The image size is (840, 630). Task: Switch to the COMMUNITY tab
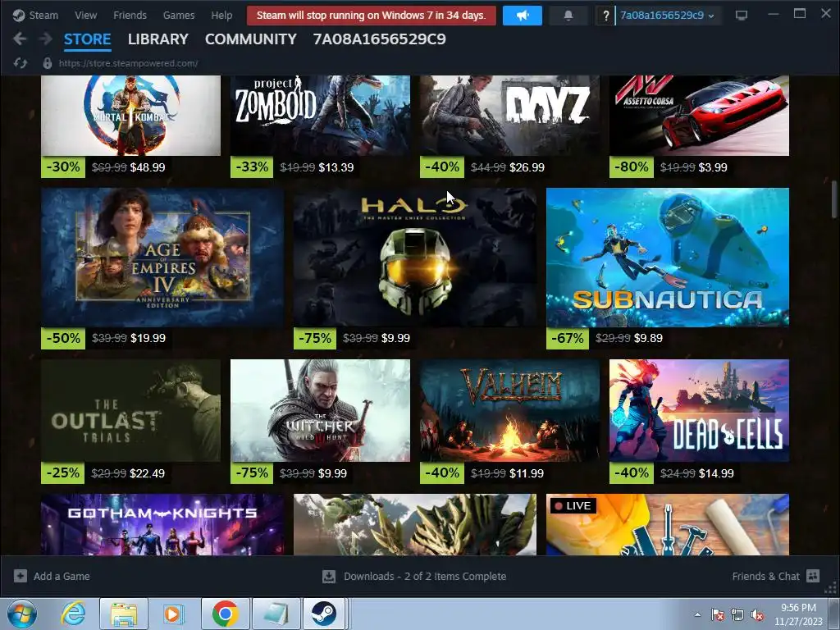tap(251, 39)
